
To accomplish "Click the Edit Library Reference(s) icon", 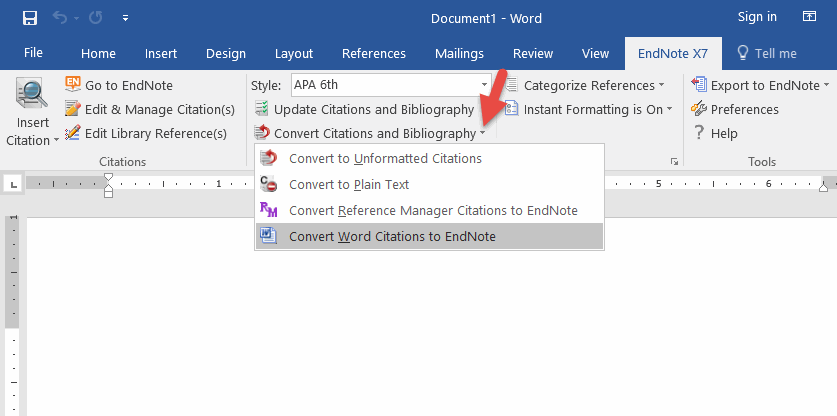I will click(74, 133).
